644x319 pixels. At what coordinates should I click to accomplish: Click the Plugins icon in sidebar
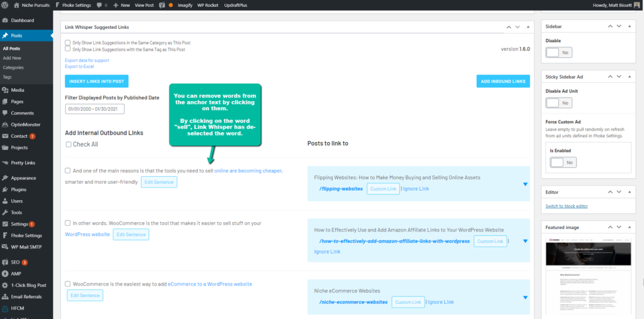click(5, 189)
